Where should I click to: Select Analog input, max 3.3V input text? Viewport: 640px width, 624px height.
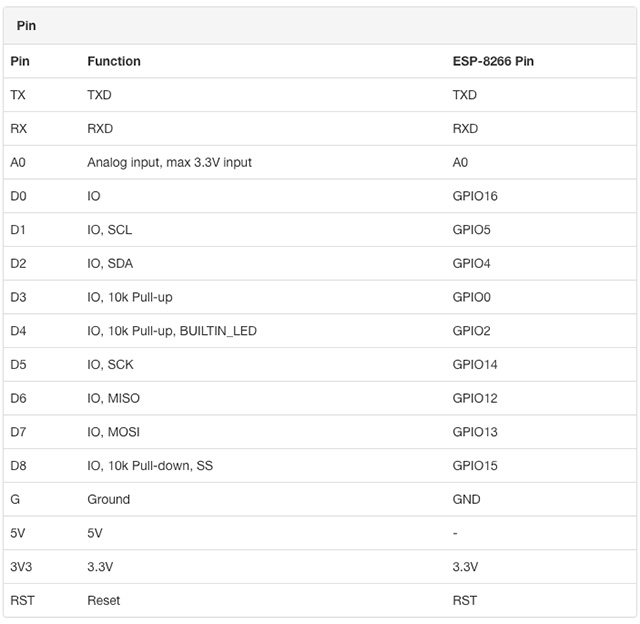pyautogui.click(x=169, y=162)
